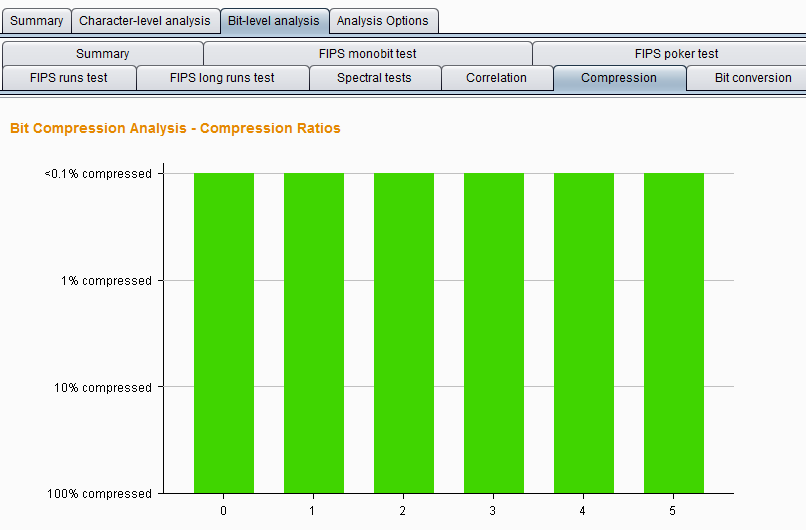View the Spectral tests tab
The height and width of the screenshot is (530, 806).
pyautogui.click(x=374, y=78)
